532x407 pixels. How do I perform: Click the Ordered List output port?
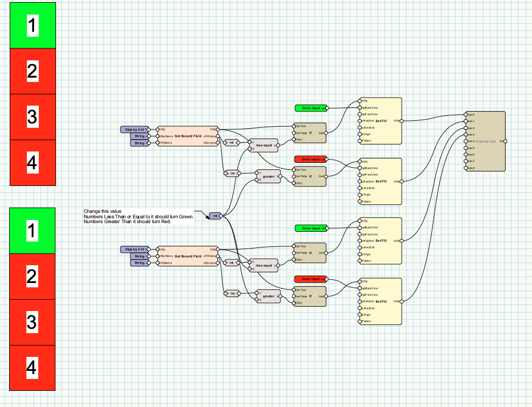click(x=505, y=141)
